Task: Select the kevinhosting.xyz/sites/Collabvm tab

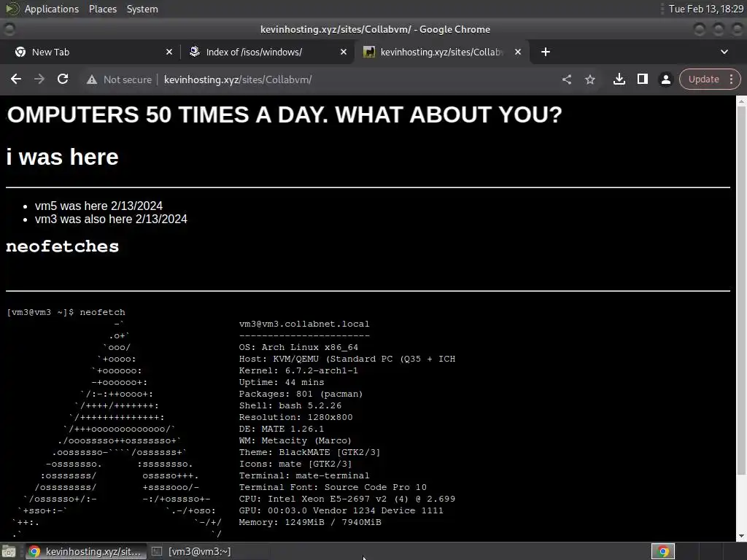Action: (x=441, y=52)
